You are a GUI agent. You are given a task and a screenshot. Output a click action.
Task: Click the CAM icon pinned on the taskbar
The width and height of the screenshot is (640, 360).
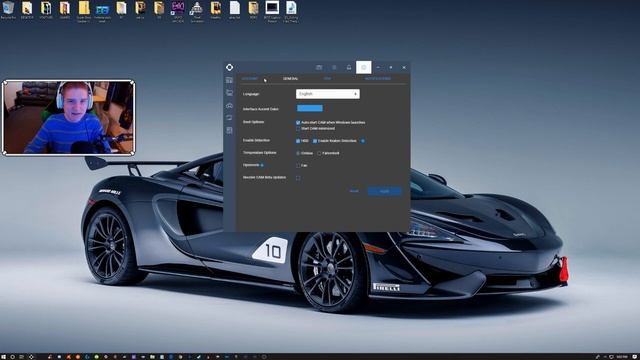pos(31,357)
